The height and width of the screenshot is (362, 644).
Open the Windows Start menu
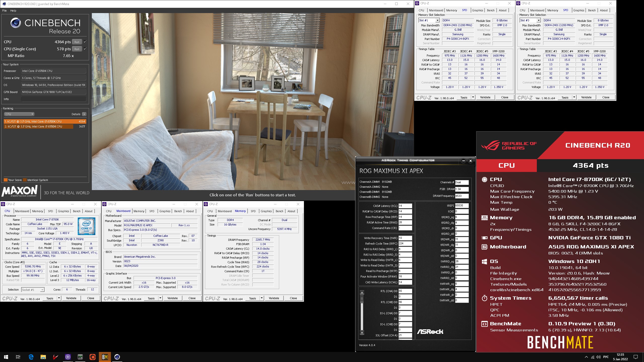coord(6,357)
